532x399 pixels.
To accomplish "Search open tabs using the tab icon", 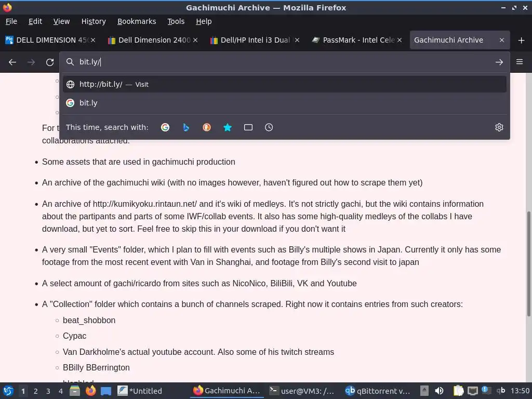I will [x=248, y=127].
